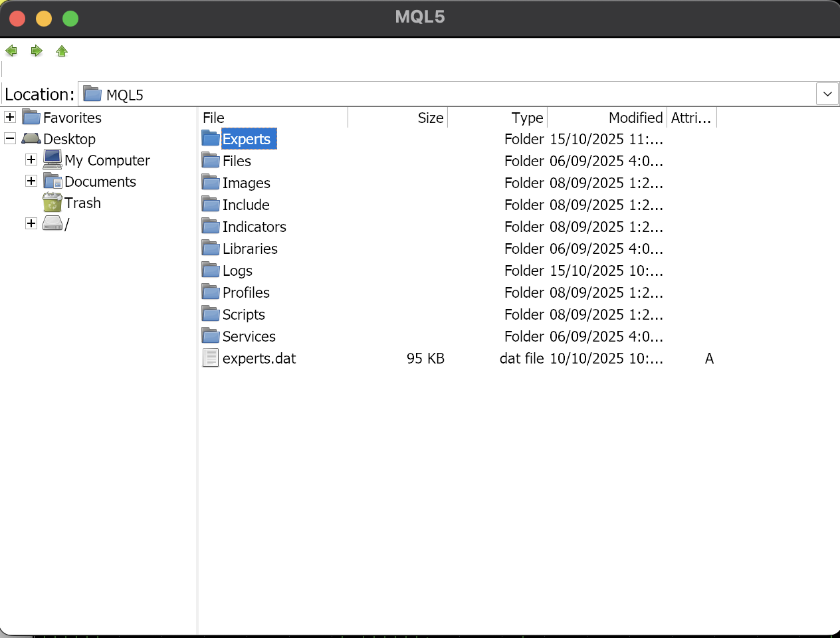The width and height of the screenshot is (840, 638).
Task: Click the green back arrow icon
Action: pyautogui.click(x=11, y=51)
